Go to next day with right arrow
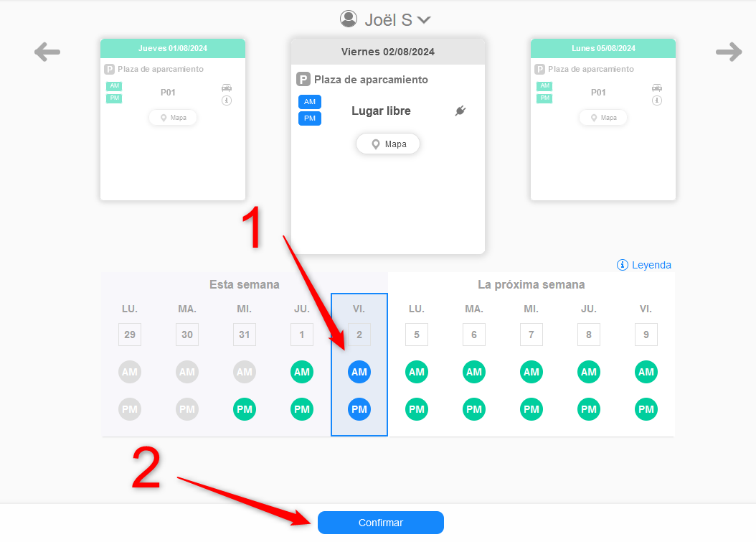Viewport: 756px width, 542px height. click(729, 52)
